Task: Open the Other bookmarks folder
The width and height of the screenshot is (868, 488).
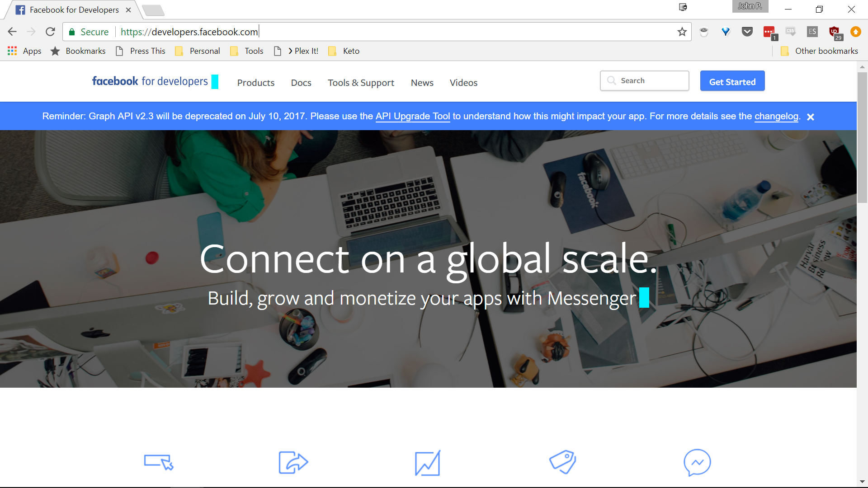Action: pyautogui.click(x=819, y=51)
